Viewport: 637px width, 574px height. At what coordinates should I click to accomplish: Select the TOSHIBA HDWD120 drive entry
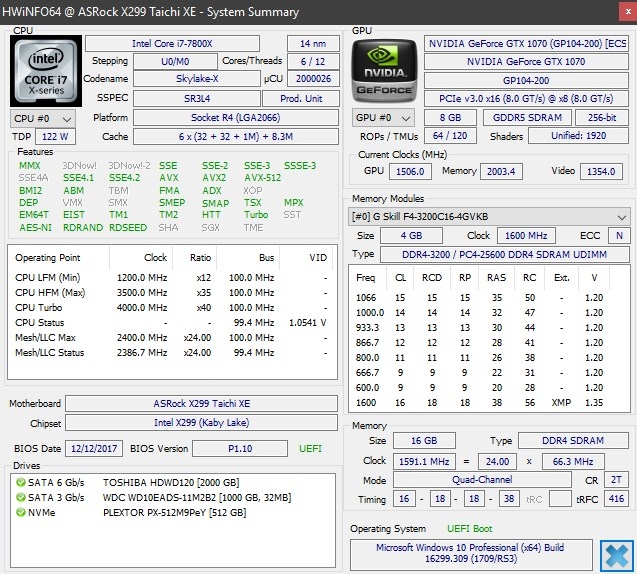[x=171, y=483]
